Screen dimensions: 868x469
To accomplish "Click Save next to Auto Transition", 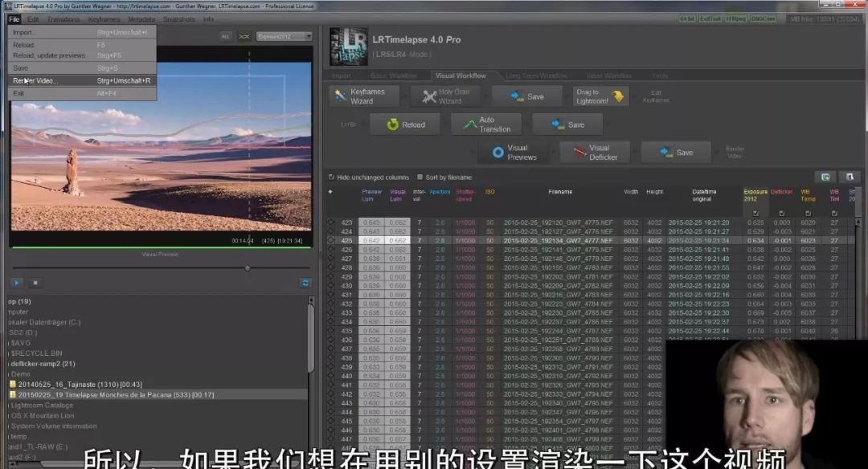I will point(567,124).
